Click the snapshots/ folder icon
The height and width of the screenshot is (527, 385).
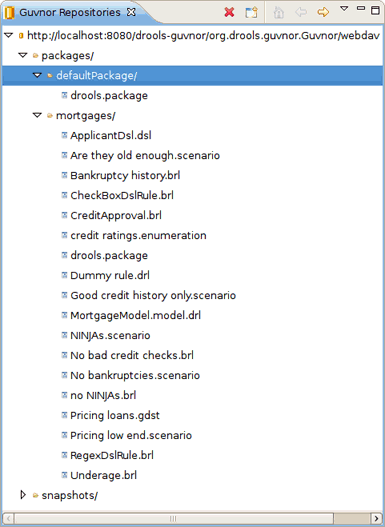coord(35,495)
